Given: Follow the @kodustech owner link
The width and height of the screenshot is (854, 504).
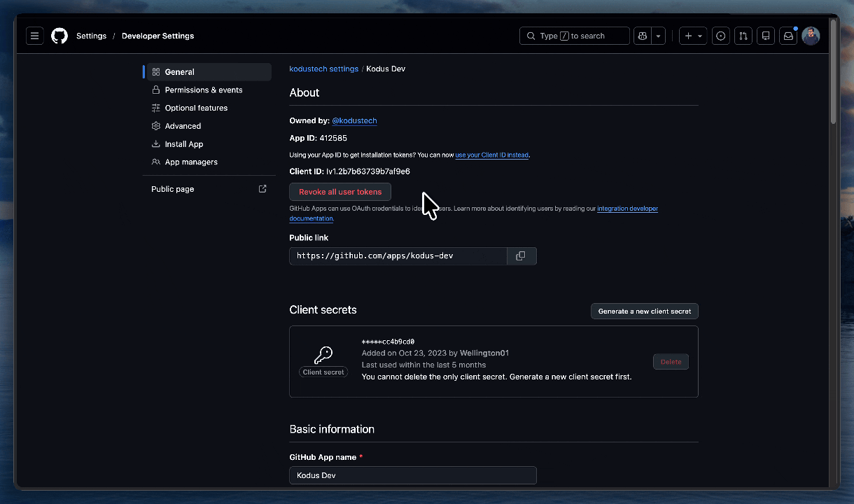Looking at the screenshot, I should pyautogui.click(x=354, y=120).
